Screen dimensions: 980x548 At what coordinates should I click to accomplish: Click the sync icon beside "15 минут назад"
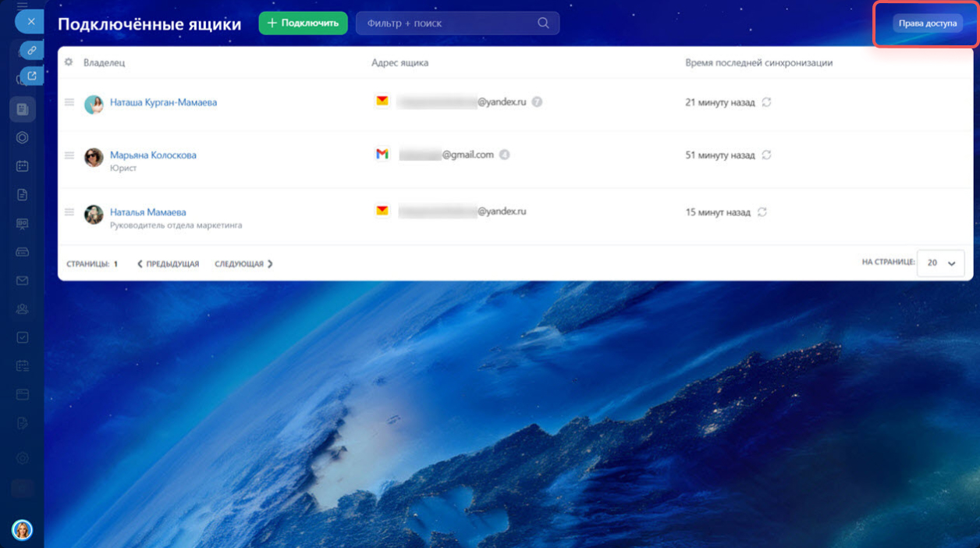point(762,212)
